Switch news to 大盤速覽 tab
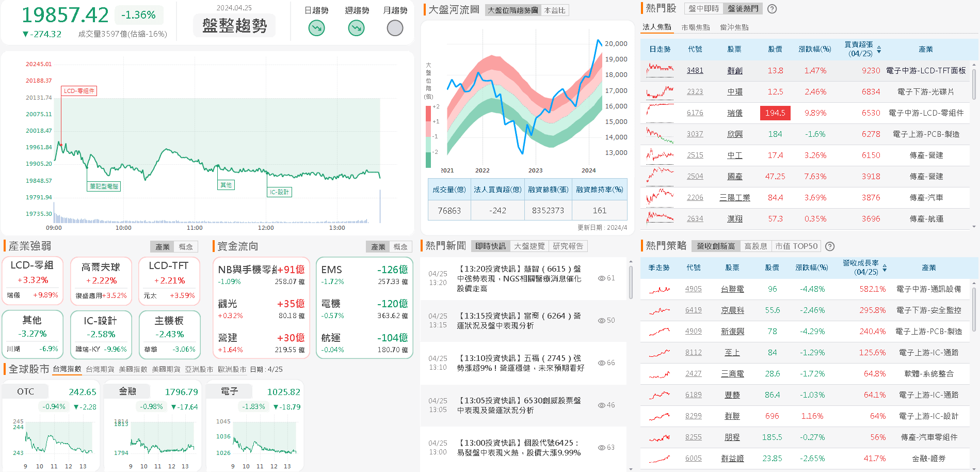The width and height of the screenshot is (980, 472). tap(529, 246)
